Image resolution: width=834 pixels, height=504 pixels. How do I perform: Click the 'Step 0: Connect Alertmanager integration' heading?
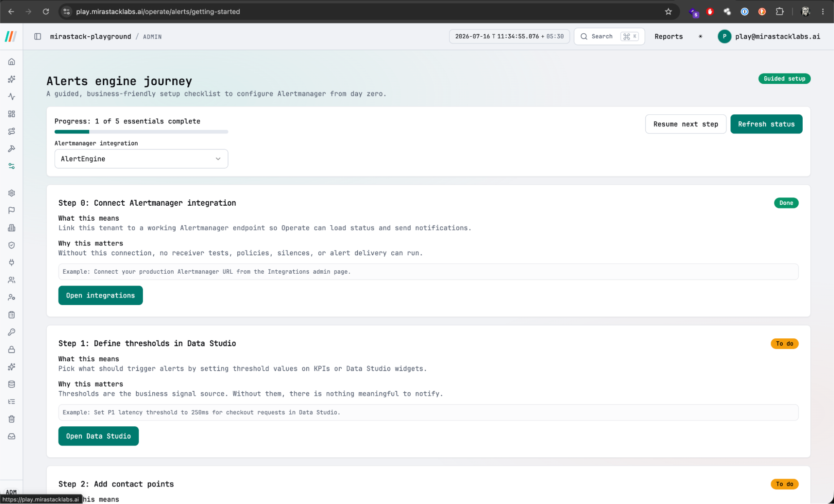147,203
